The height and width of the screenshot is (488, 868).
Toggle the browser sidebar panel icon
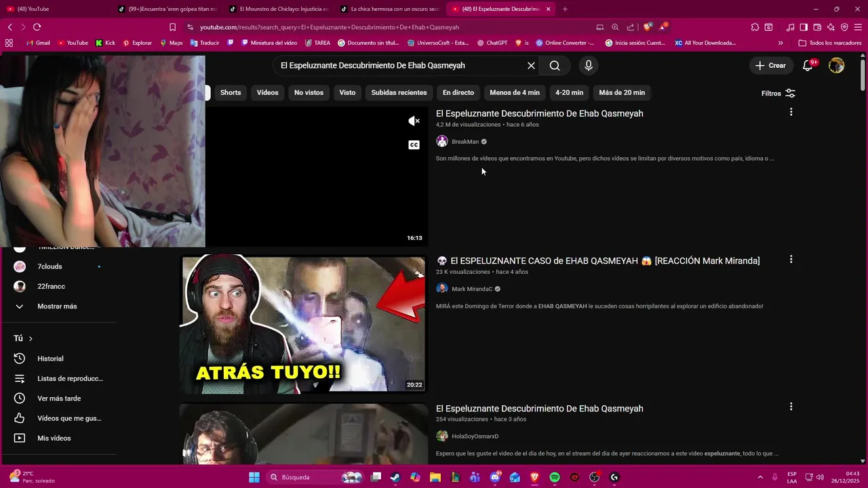click(x=804, y=27)
